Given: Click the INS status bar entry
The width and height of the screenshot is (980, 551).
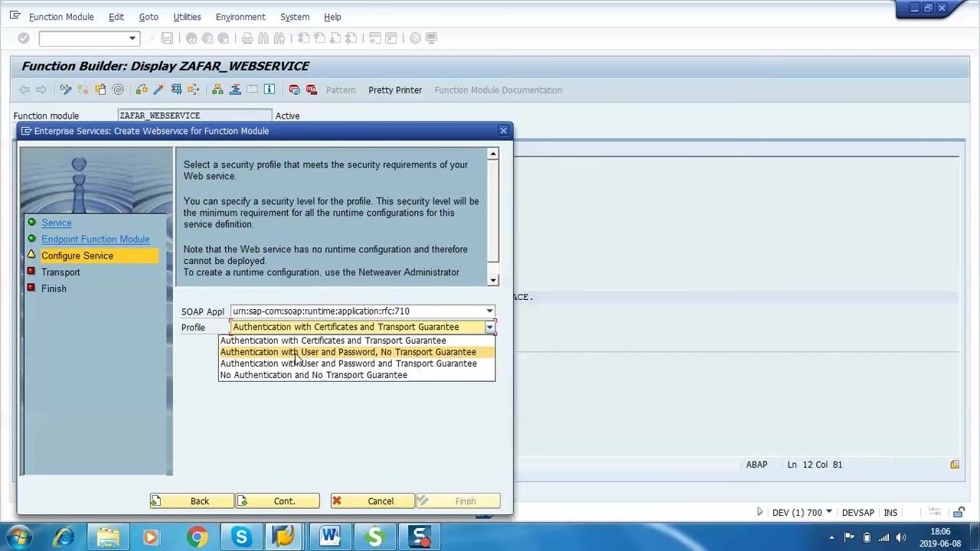Looking at the screenshot, I should click(890, 513).
